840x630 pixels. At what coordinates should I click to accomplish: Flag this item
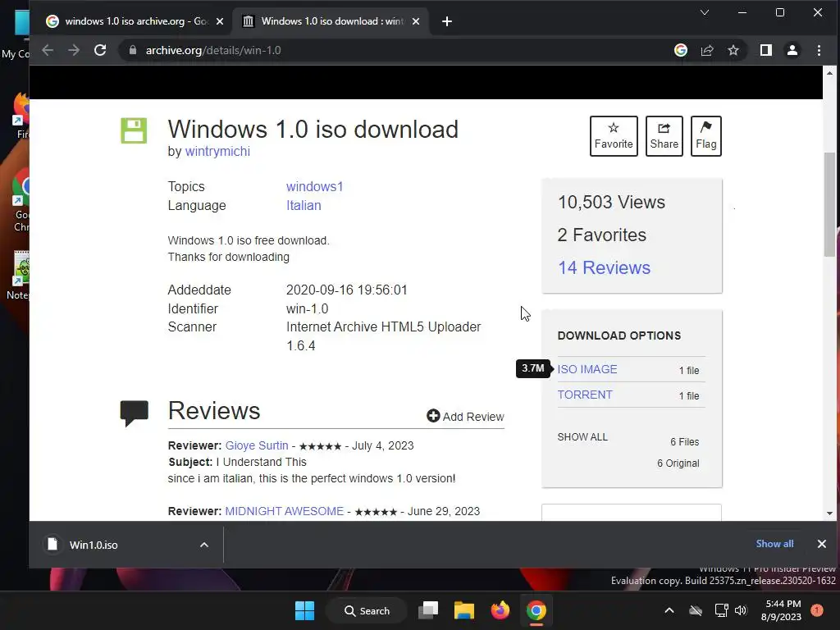(705, 136)
